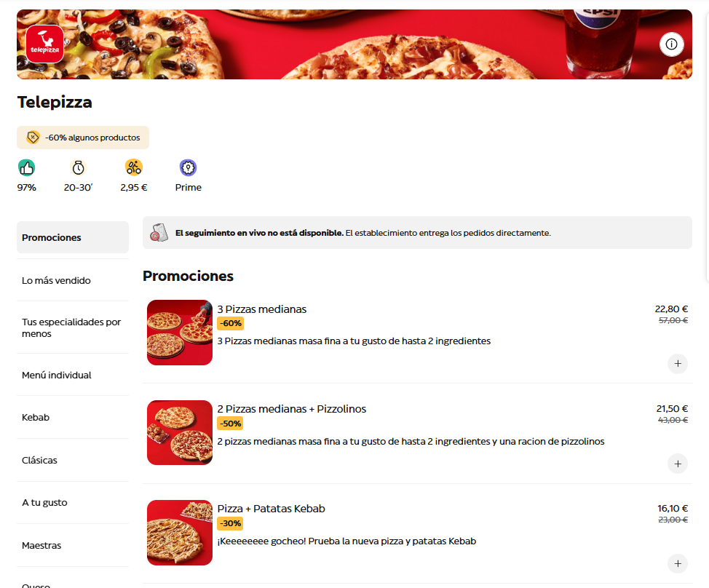Click the 2,95 € delivery fee text
The width and height of the screenshot is (709, 588).
pos(134,188)
